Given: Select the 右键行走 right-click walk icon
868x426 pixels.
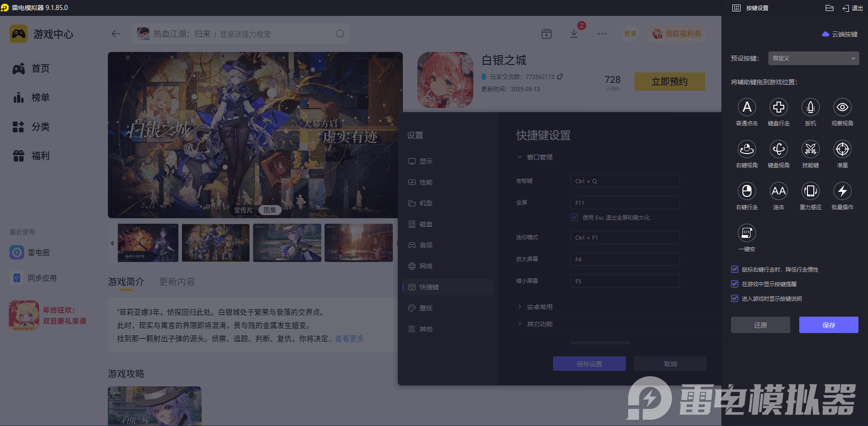Looking at the screenshot, I should coord(747,191).
